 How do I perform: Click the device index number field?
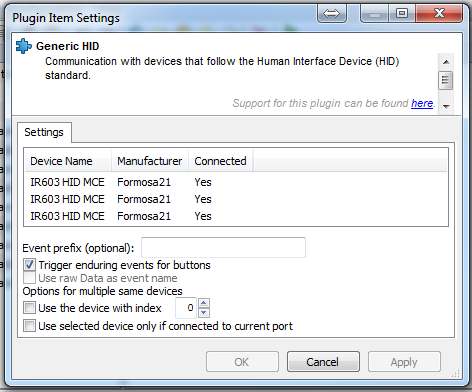click(186, 308)
